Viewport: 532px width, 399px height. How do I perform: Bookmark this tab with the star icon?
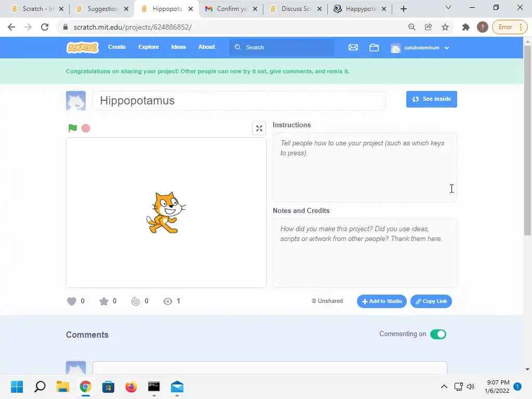click(x=445, y=27)
